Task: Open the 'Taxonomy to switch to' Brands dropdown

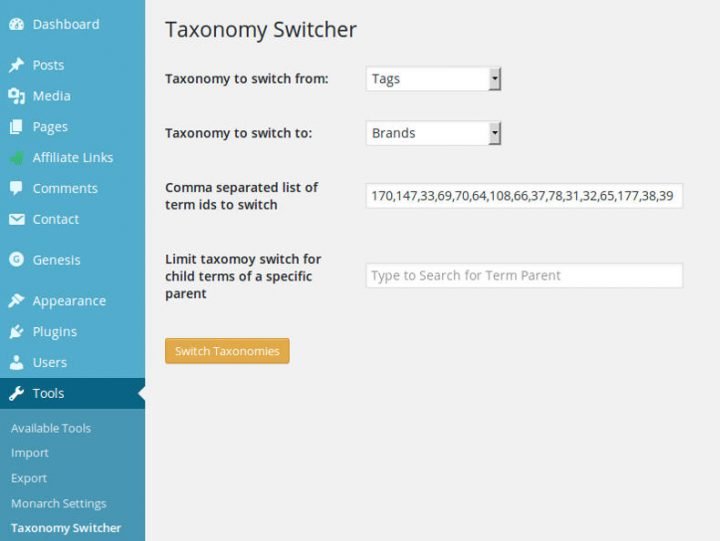Action: pyautogui.click(x=433, y=133)
